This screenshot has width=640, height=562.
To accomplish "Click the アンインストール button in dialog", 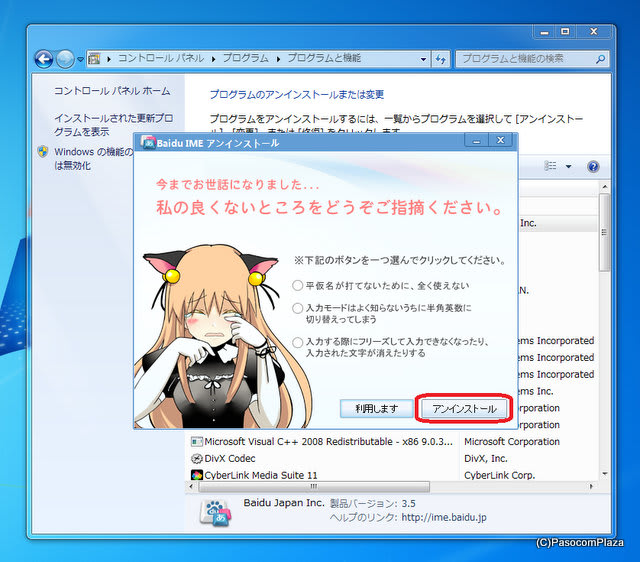I will (464, 409).
